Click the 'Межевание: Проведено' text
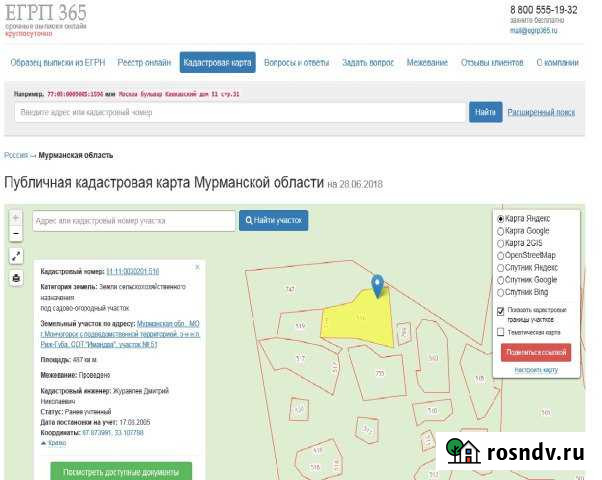 tap(75, 375)
